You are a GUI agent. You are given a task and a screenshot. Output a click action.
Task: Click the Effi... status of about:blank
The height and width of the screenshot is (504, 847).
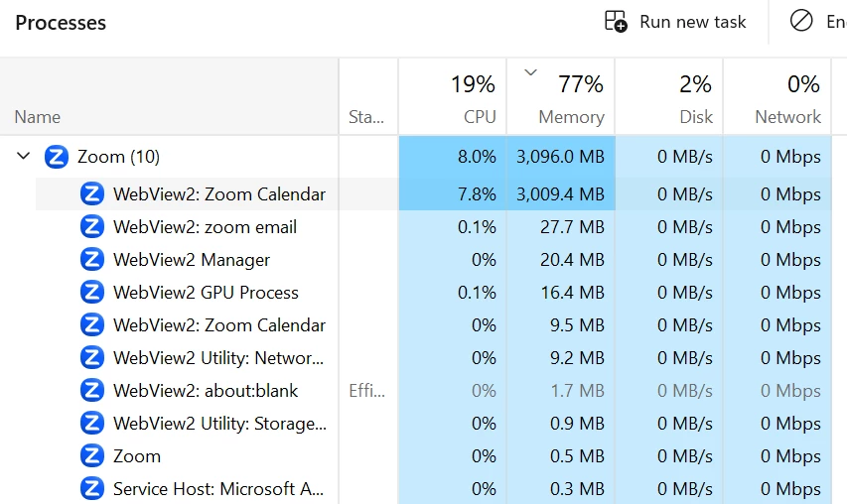coord(366,391)
